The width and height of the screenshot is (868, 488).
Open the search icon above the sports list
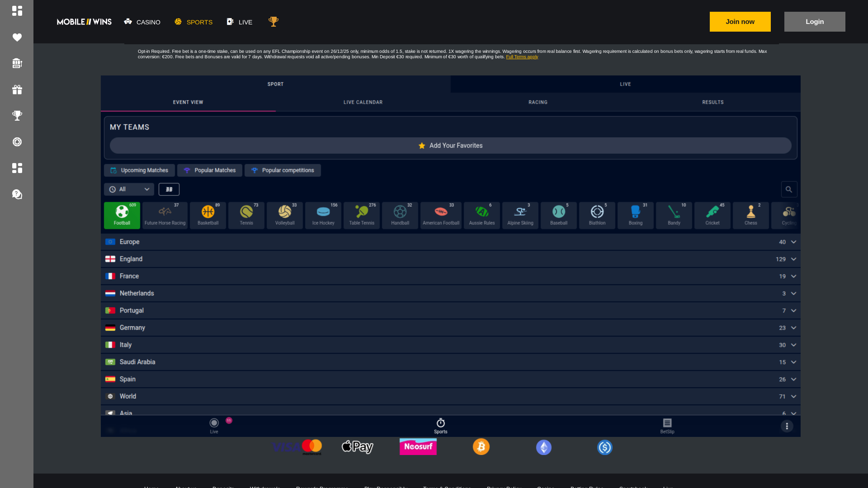789,189
